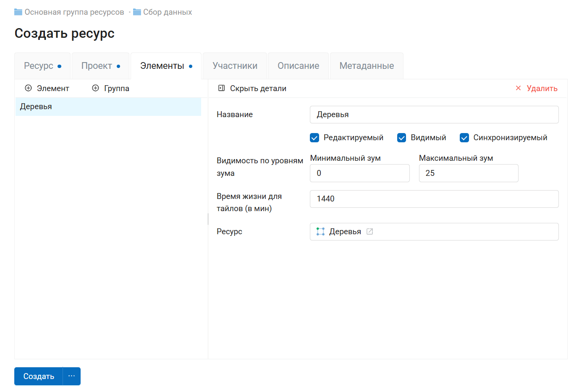The width and height of the screenshot is (579, 392).
Task: Click the Скрыть детали panel icon
Action: 221,88
